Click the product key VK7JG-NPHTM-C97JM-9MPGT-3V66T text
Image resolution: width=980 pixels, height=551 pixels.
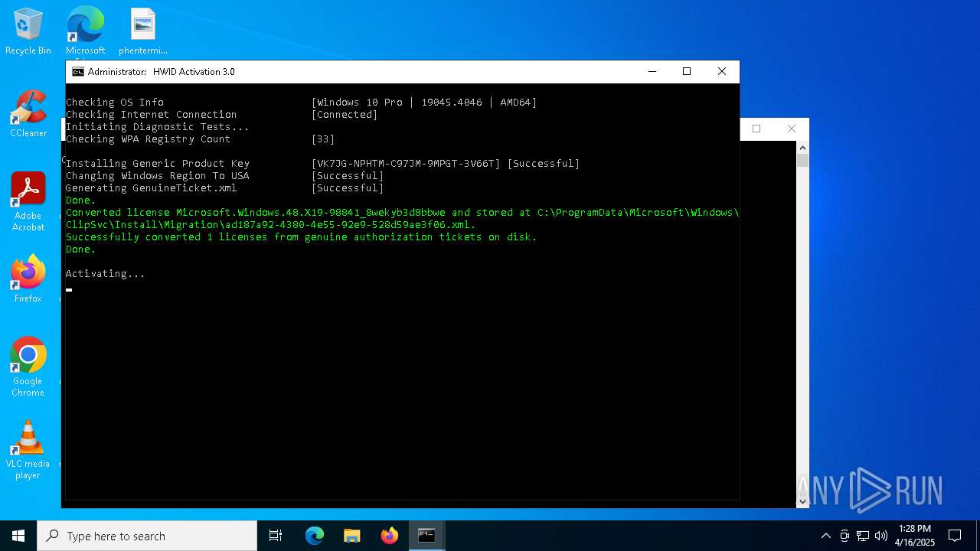(x=406, y=164)
